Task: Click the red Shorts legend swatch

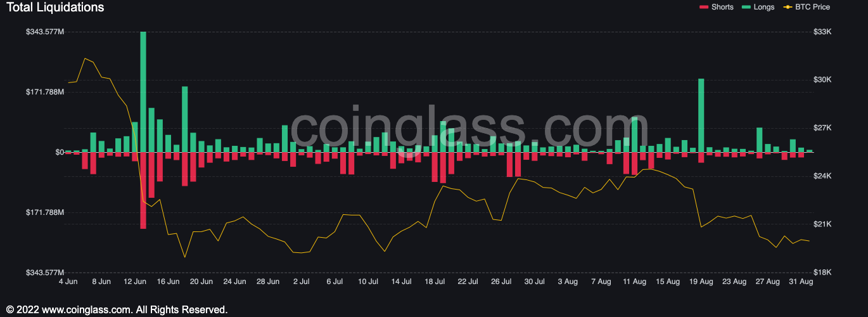Action: pos(704,7)
